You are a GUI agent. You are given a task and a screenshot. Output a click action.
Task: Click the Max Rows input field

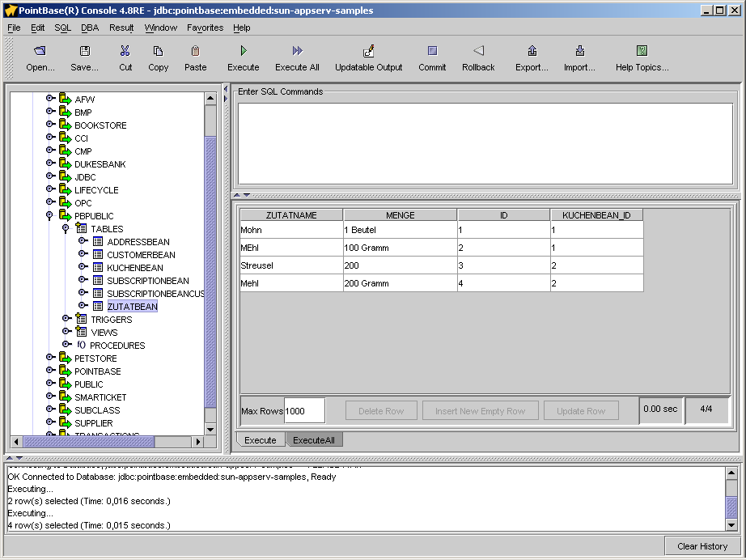pos(304,411)
